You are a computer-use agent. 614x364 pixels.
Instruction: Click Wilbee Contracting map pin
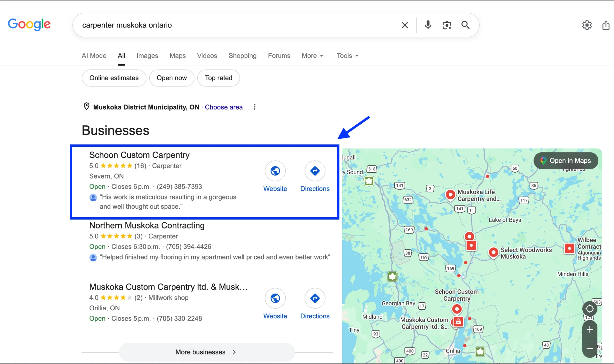[x=570, y=248]
